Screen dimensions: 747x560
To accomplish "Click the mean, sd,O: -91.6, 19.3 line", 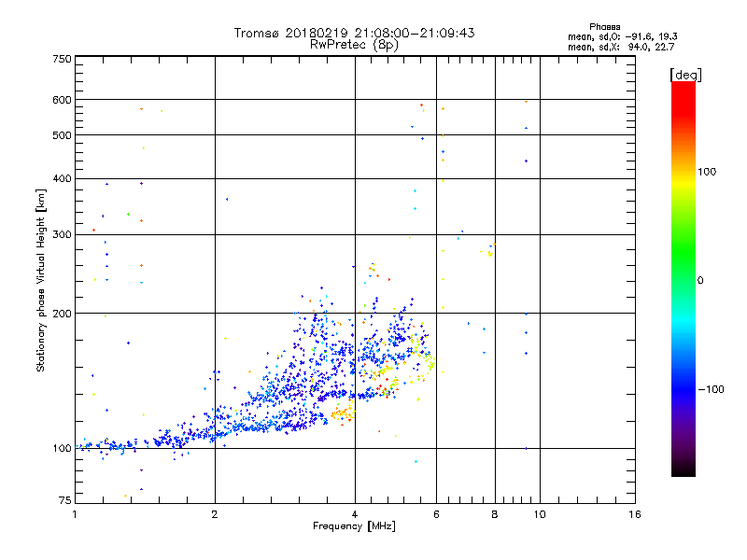I will pyautogui.click(x=623, y=36).
